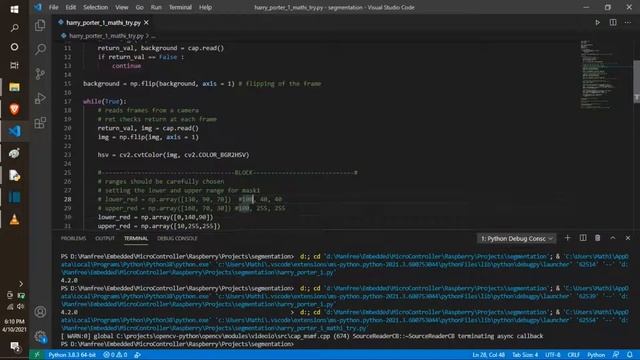The height and width of the screenshot is (360, 640).
Task: Switch to the Problems tab
Action: pyautogui.click(x=73, y=238)
